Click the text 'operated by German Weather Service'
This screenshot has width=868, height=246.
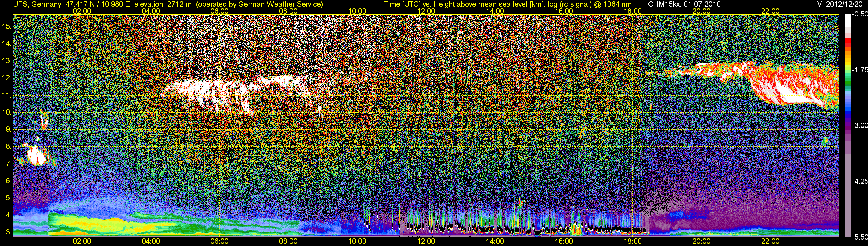coord(260,4)
